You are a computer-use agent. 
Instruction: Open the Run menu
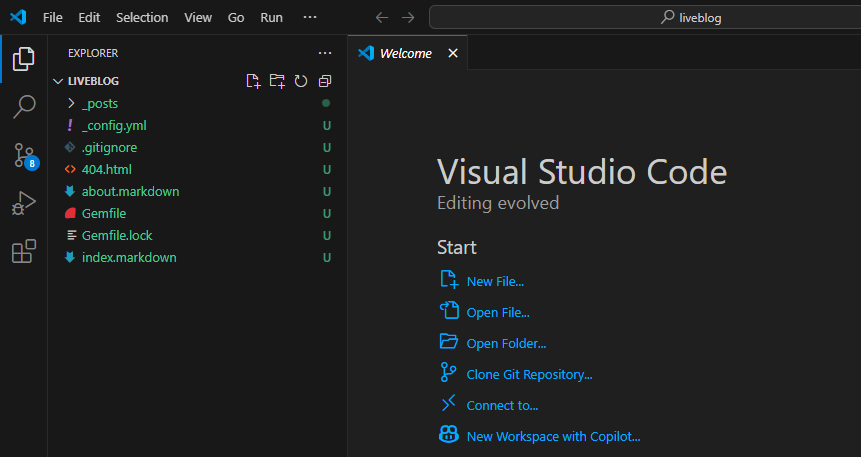[271, 18]
